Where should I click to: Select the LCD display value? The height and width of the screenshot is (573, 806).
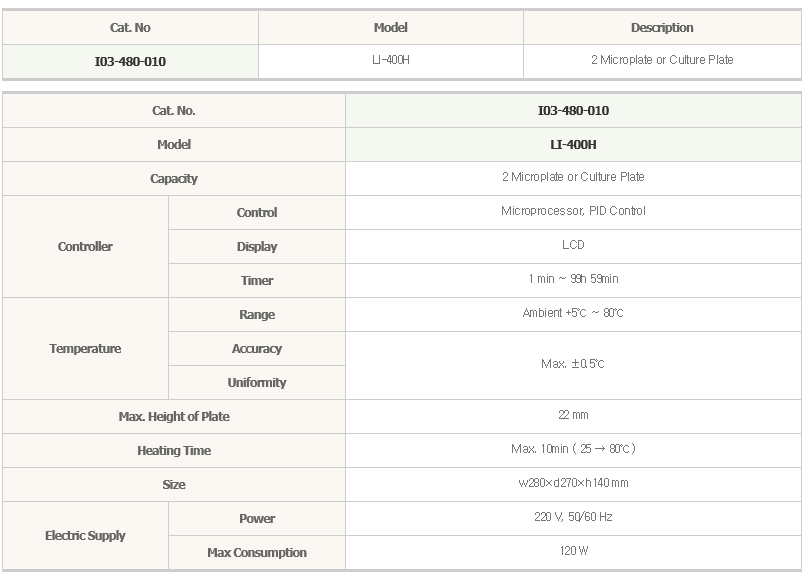[573, 245]
